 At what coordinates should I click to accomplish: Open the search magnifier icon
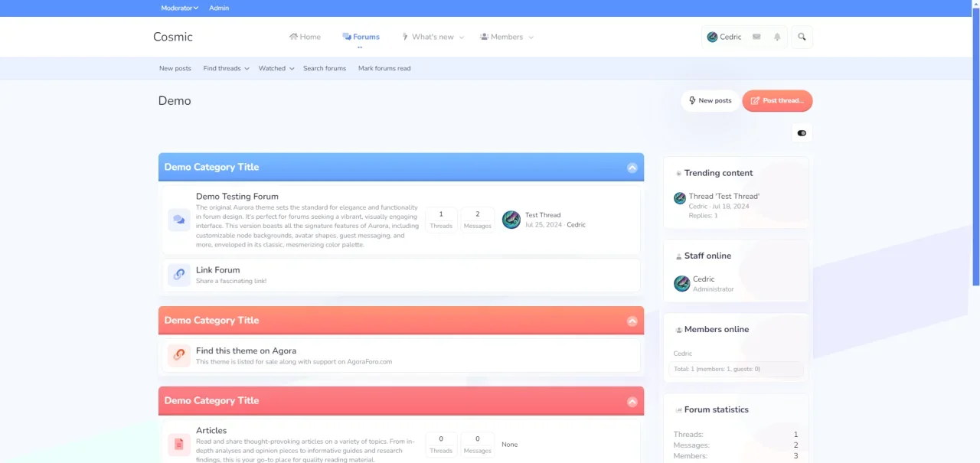point(802,37)
